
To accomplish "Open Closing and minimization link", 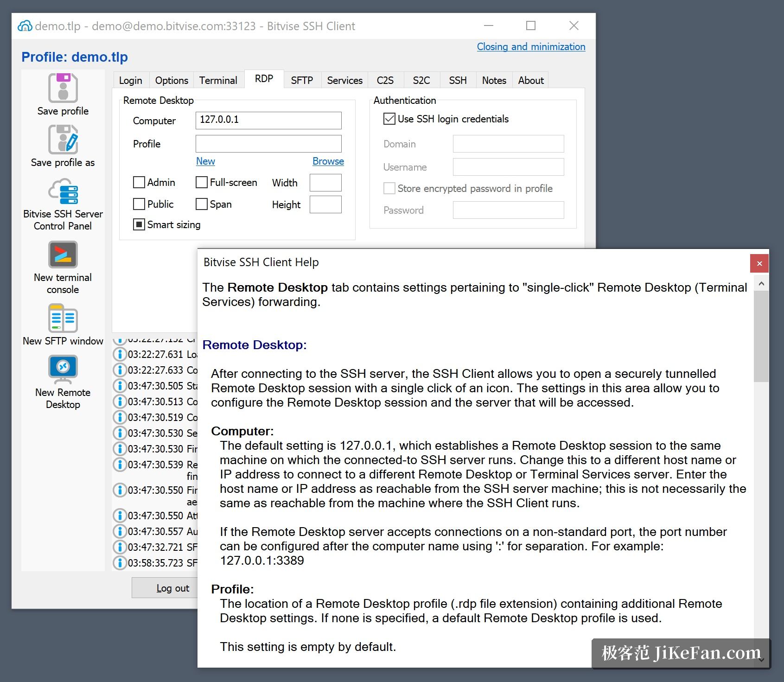I will click(x=531, y=47).
